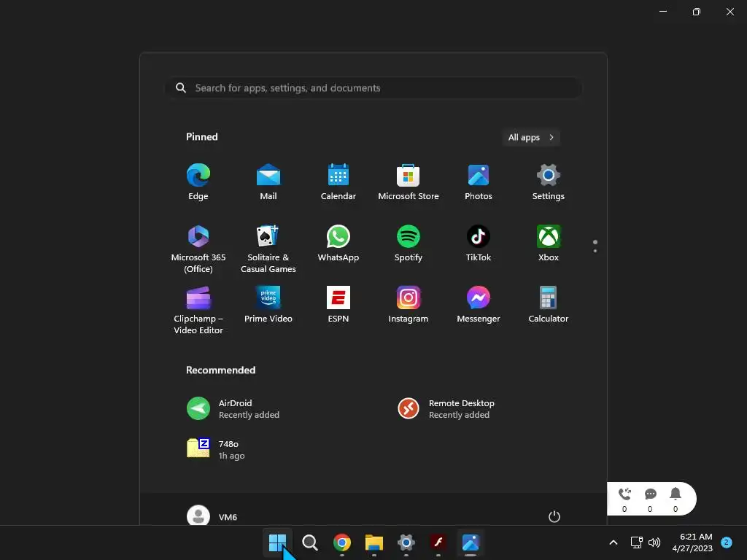Click the Start menu search box
747x560 pixels.
pos(373,87)
